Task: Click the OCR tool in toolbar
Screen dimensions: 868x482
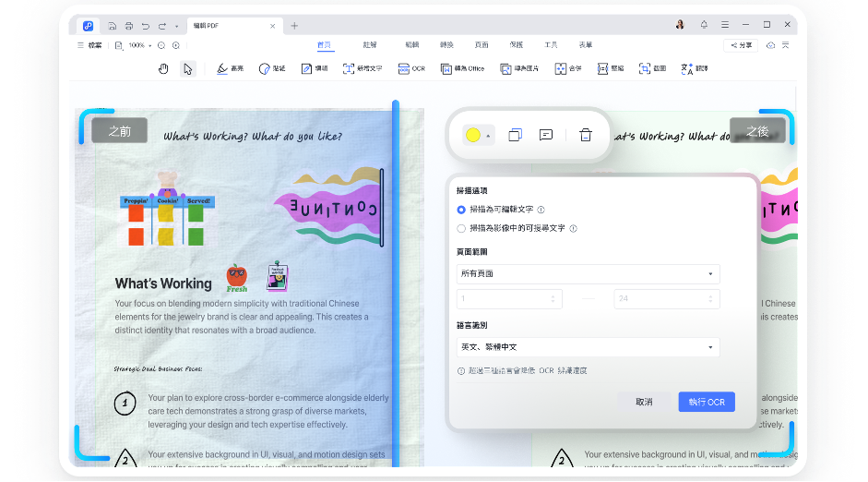Action: pos(411,68)
